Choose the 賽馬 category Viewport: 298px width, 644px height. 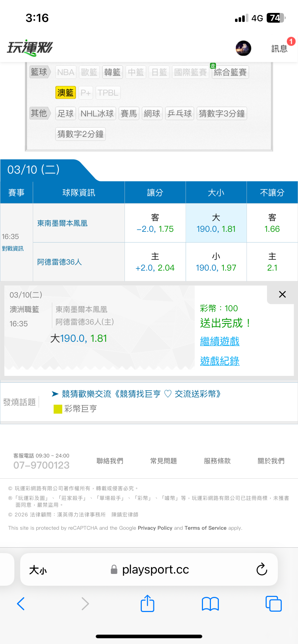pos(129,114)
